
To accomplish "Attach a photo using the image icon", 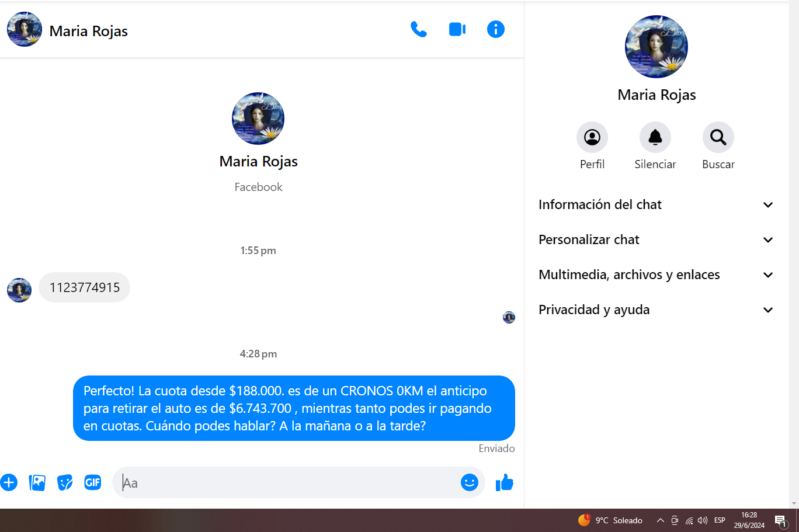I will click(37, 482).
